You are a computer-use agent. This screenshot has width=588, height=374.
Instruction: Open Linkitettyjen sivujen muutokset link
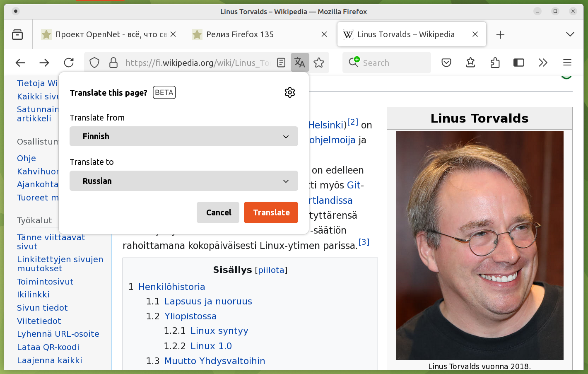click(60, 264)
